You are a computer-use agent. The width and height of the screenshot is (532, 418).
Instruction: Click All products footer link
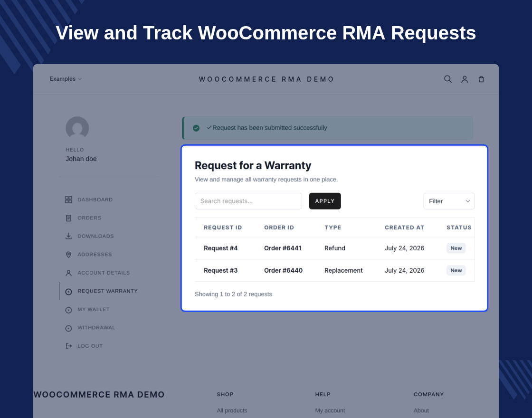pos(232,410)
